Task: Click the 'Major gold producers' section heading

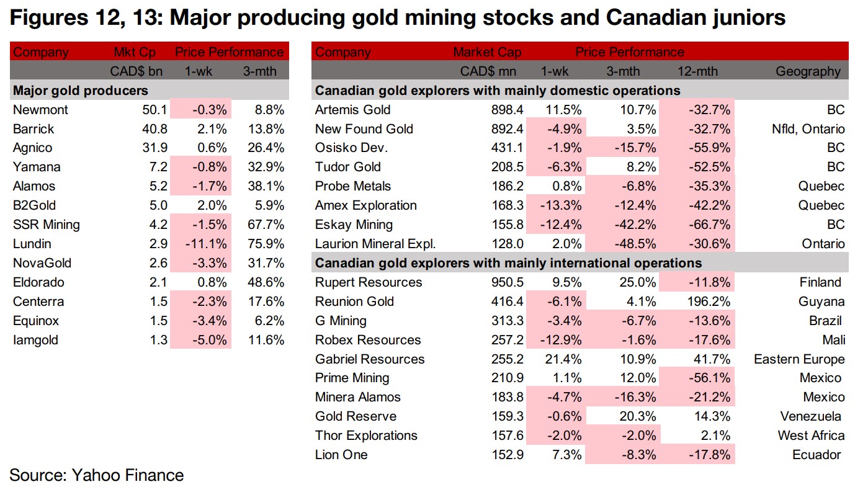Action: tap(81, 91)
